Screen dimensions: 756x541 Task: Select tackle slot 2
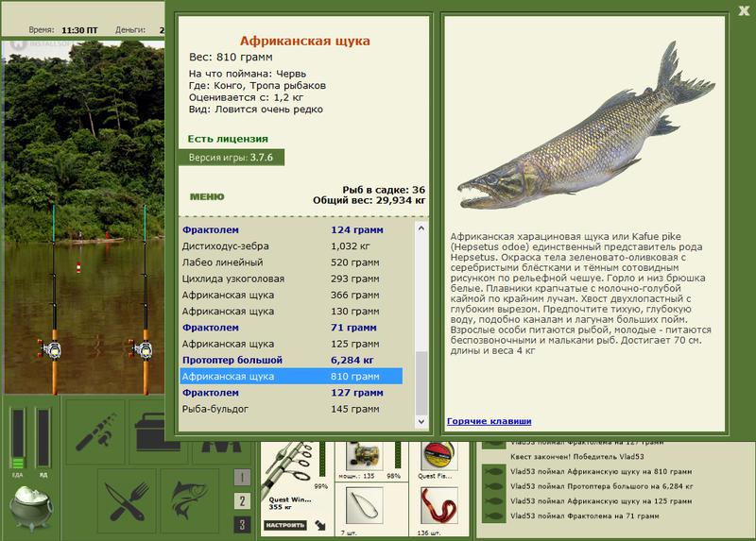pos(242,500)
